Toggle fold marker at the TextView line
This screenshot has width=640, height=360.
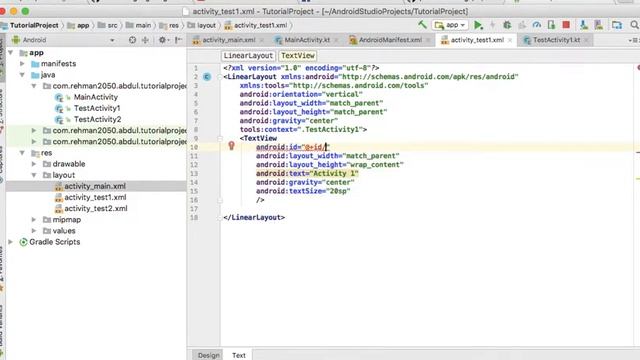220,138
